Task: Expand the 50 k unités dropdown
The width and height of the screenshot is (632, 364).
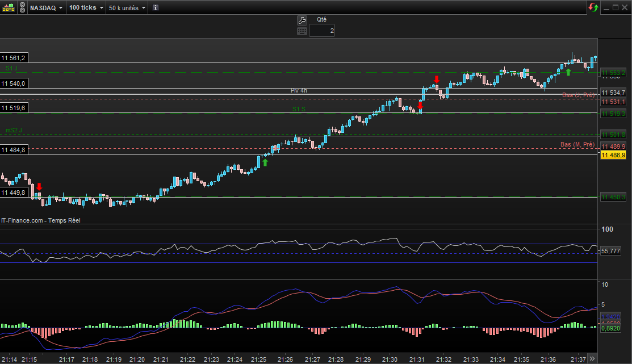Action: point(127,8)
